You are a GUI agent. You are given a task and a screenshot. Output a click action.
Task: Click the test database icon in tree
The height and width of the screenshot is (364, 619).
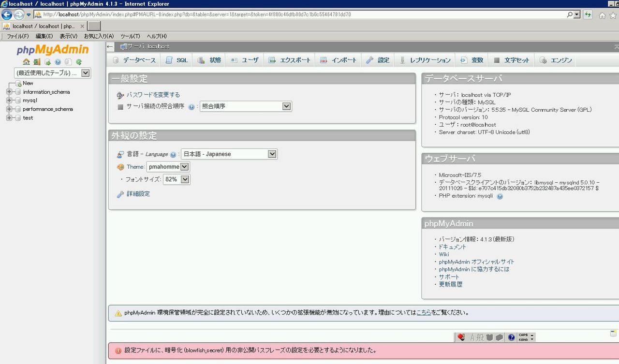pos(18,118)
